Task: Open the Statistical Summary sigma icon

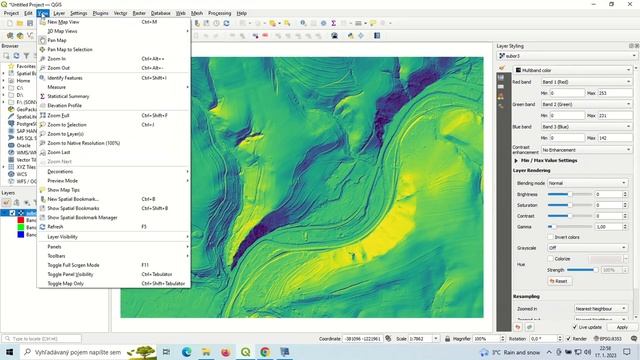Action: coord(333,23)
